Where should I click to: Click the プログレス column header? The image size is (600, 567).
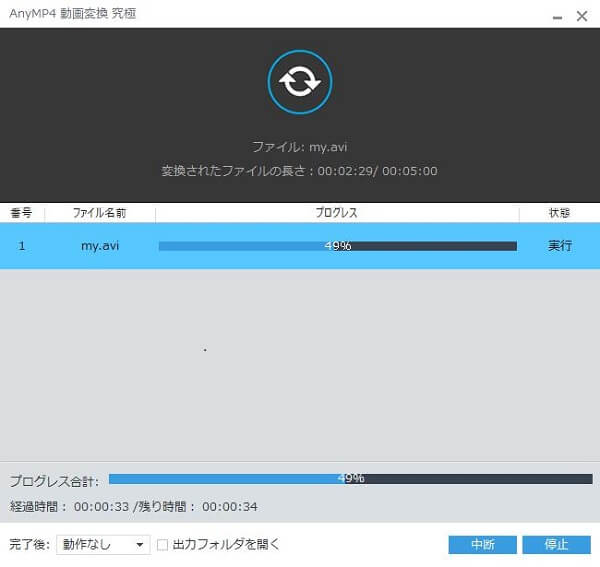tap(337, 213)
